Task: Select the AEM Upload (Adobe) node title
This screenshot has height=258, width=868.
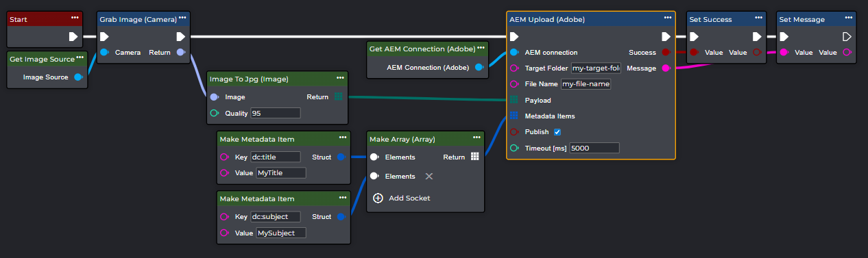Action: 546,20
